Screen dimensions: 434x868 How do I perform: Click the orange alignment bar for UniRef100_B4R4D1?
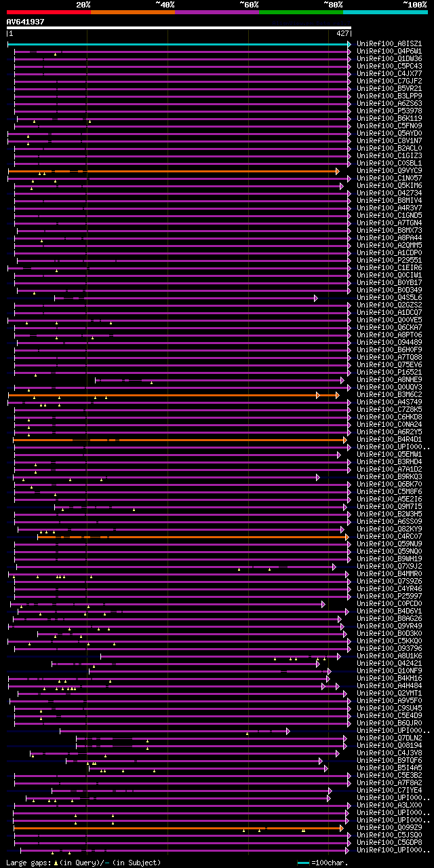[x=180, y=440]
